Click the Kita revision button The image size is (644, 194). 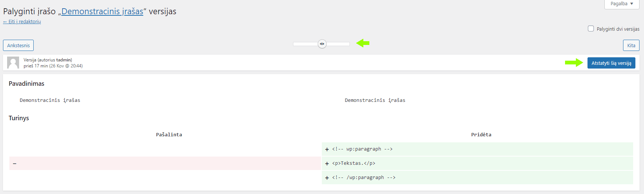631,45
